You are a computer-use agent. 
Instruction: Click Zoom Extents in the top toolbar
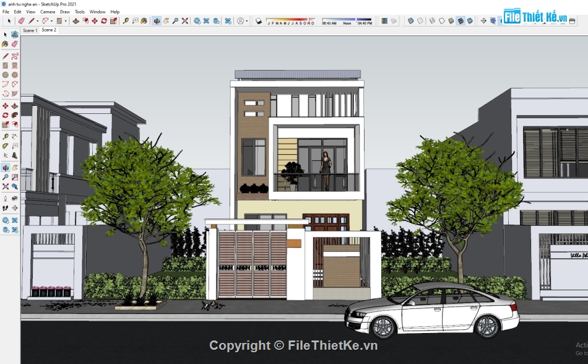point(185,20)
